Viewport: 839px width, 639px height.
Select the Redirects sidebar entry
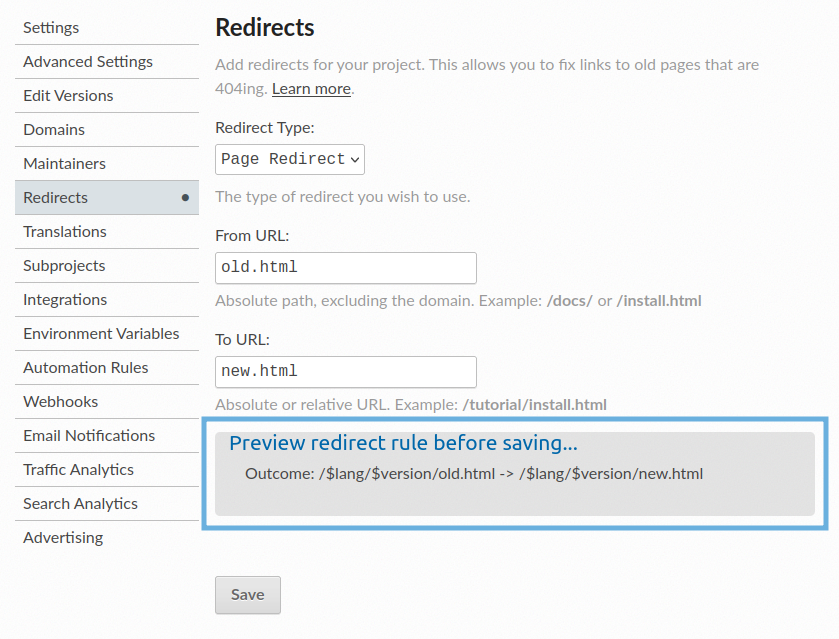coord(55,197)
